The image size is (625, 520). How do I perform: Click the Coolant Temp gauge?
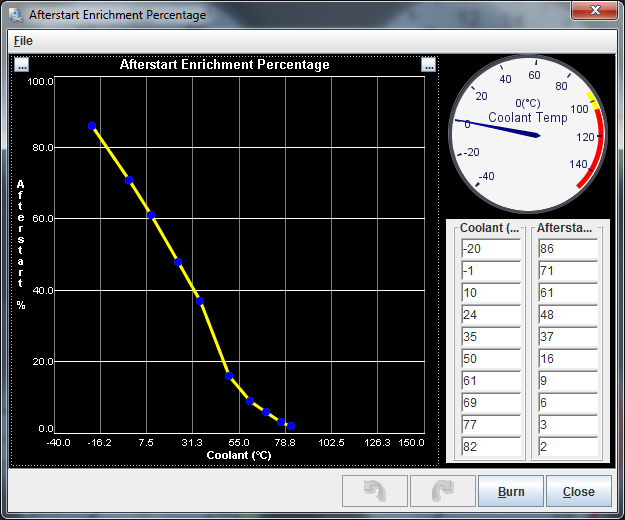[526, 128]
